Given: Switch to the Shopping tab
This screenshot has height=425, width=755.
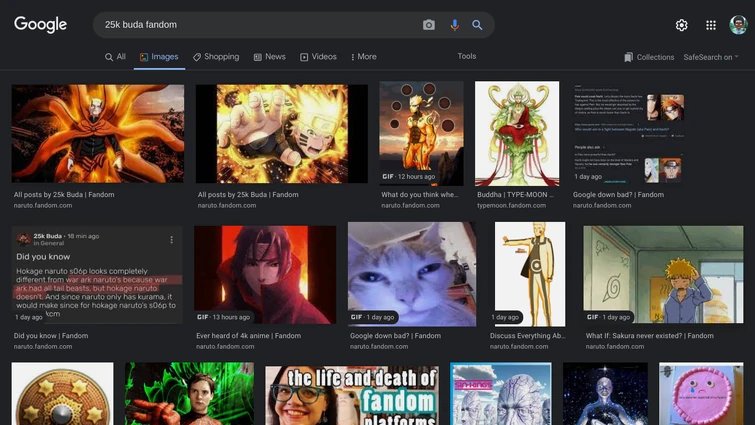Looking at the screenshot, I should 216,57.
